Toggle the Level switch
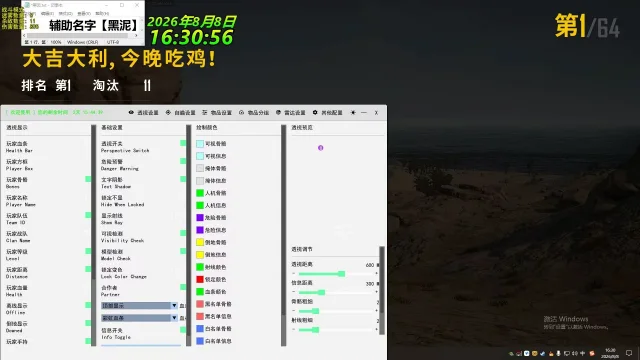The width and height of the screenshot is (640, 360). coord(88,251)
